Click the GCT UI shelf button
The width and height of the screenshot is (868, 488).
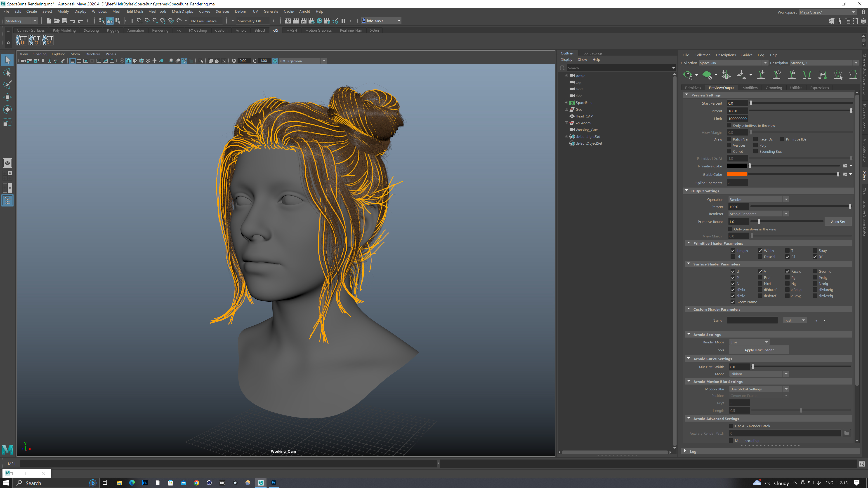click(x=21, y=40)
